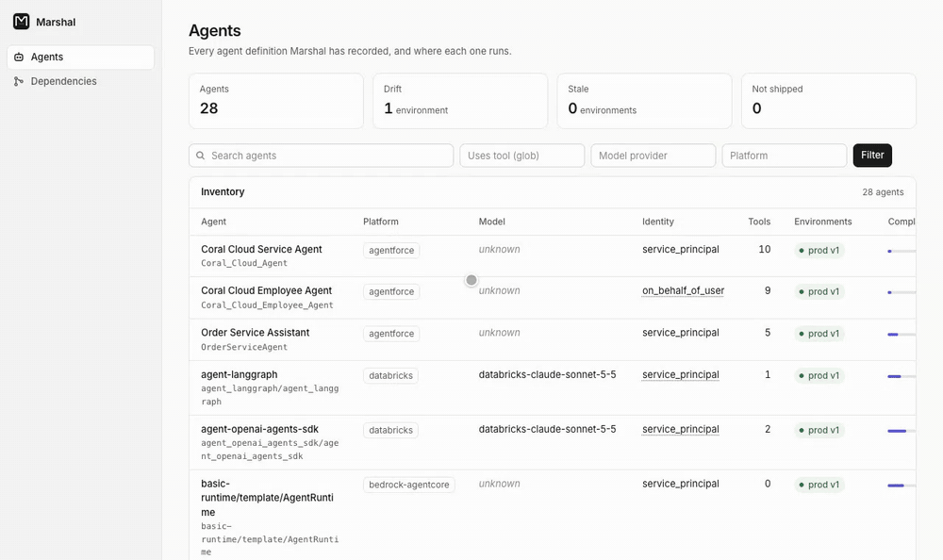
Task: Click completeness bar for Coral Cloud Service Agent
Action: coord(902,251)
